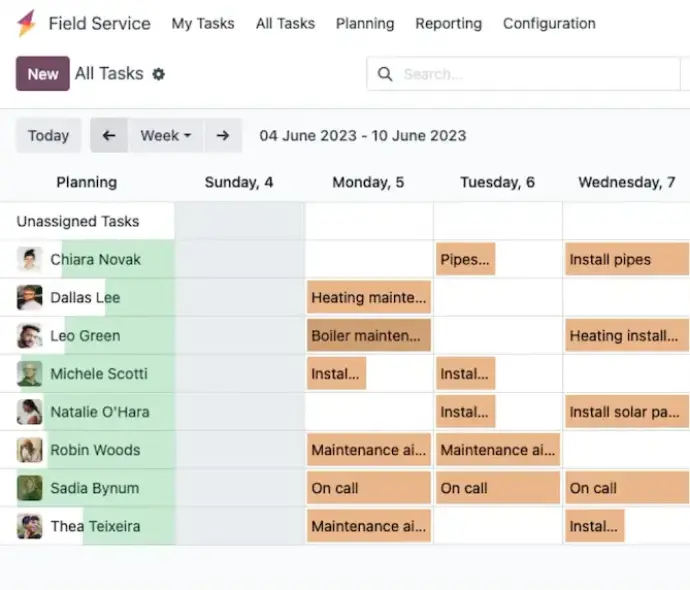Screen dimensions: 690x590
Task: Focus the Search input field
Action: tap(539, 74)
